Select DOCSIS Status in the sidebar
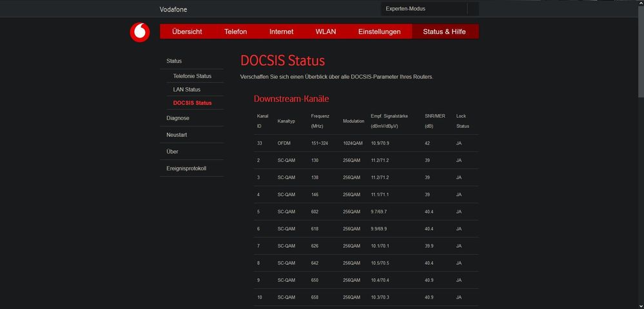Screen dimensions: 644x309 (192, 103)
